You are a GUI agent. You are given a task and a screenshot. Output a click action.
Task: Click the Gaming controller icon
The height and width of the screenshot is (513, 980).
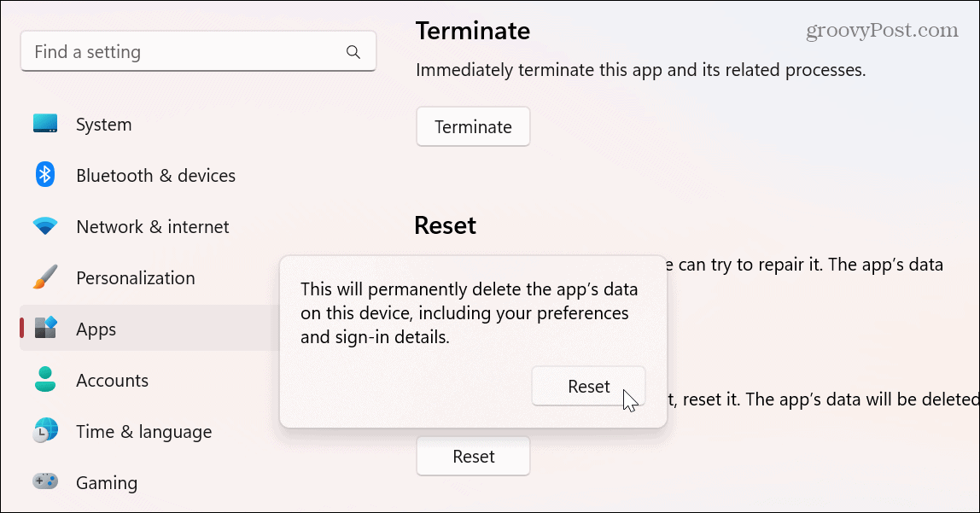pyautogui.click(x=45, y=481)
